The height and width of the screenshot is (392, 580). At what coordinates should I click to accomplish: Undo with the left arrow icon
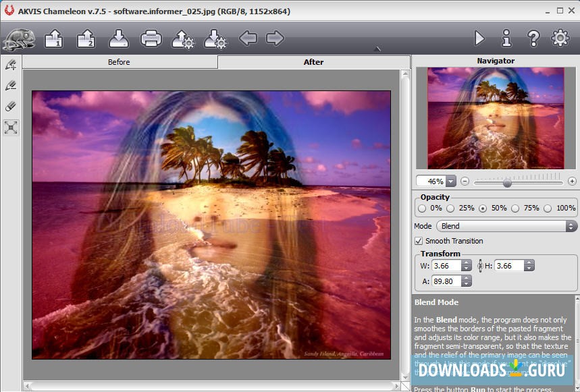(x=248, y=38)
